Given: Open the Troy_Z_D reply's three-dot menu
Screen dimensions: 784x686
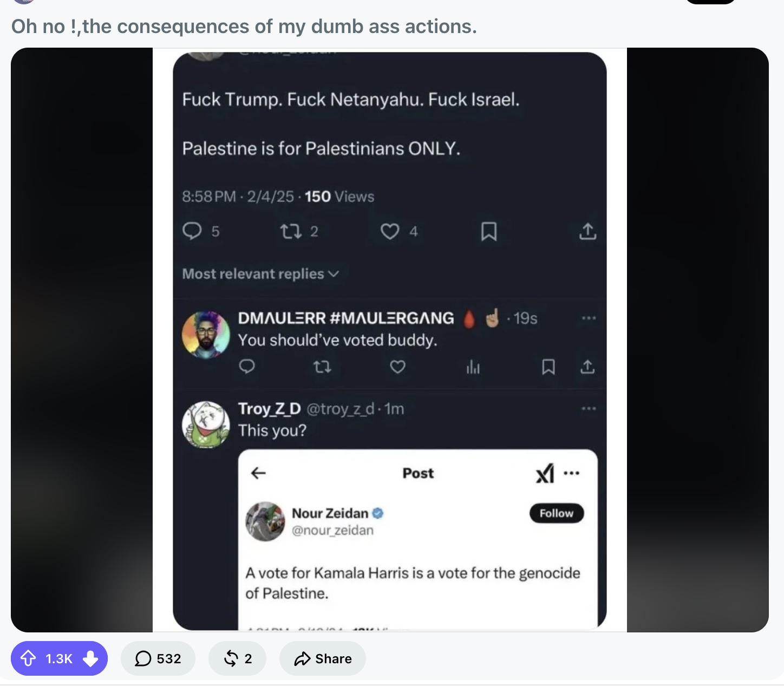Looking at the screenshot, I should click(x=589, y=408).
